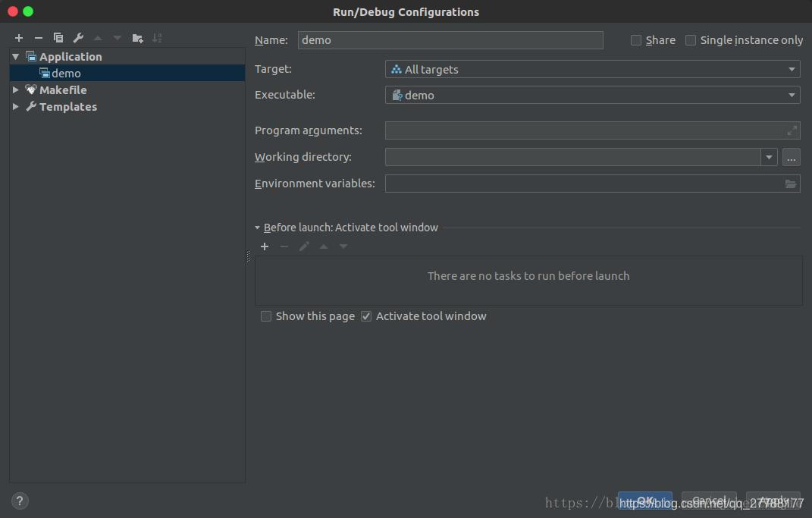The width and height of the screenshot is (812, 518).
Task: Uncheck Activate tool window checkbox
Action: (366, 316)
